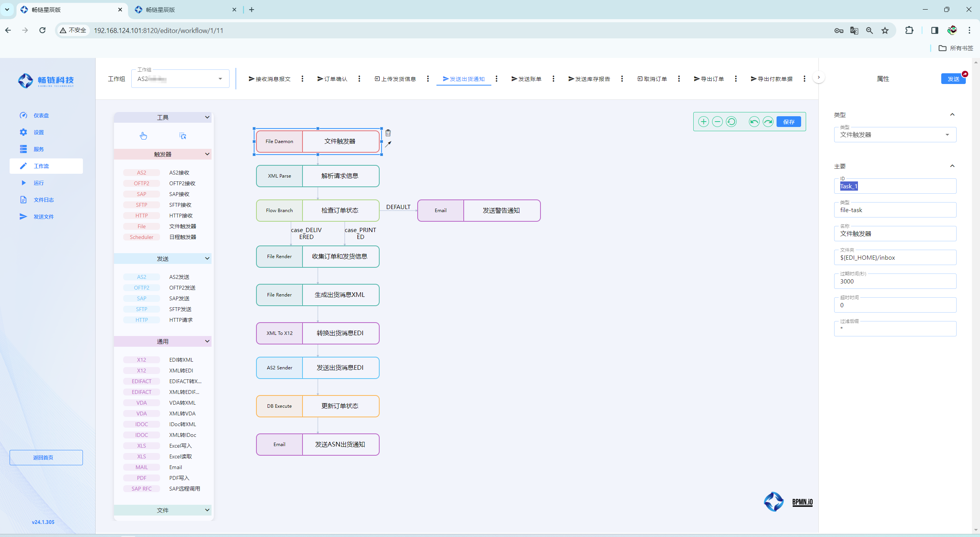Click the connect arrow icon beside File Daemon

(x=388, y=144)
